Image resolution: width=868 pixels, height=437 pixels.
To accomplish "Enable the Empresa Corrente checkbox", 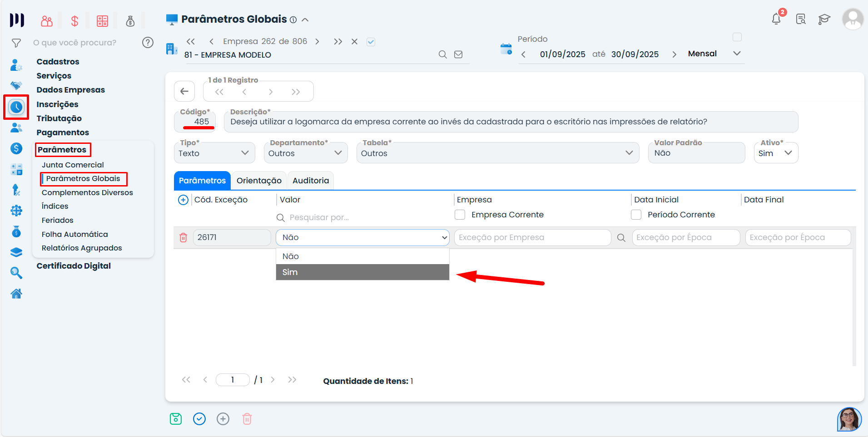I will 460,215.
